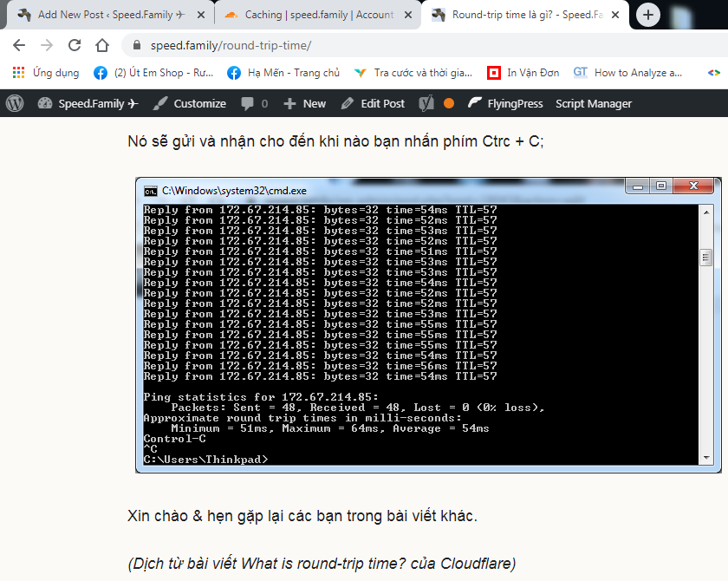728x581 pixels.
Task: Expand the New content menu
Action: click(305, 103)
